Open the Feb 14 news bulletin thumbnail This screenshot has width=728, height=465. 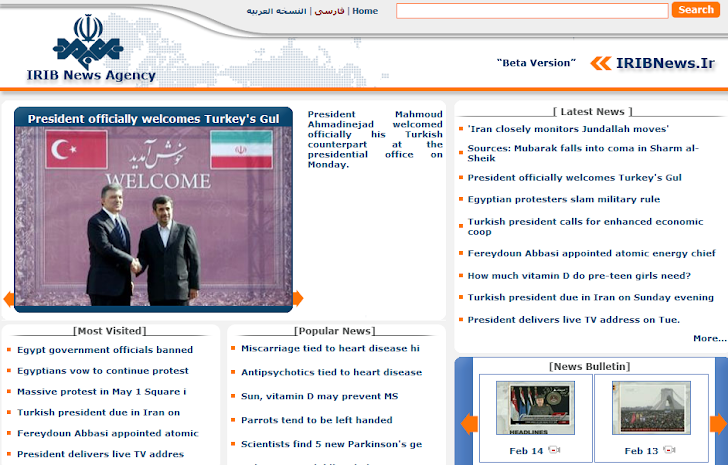[x=535, y=408]
